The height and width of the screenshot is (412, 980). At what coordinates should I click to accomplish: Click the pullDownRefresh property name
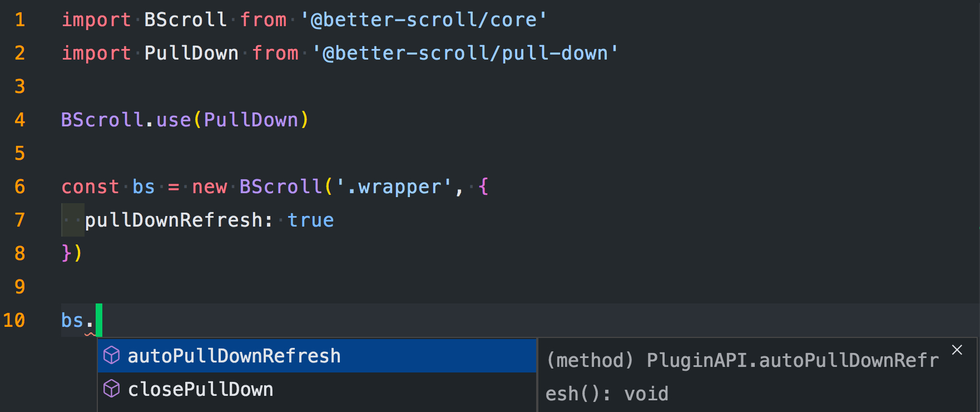click(174, 220)
